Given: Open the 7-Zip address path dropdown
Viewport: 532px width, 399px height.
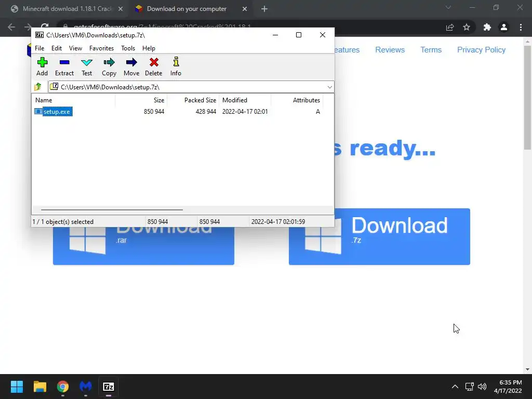Looking at the screenshot, I should (329, 87).
